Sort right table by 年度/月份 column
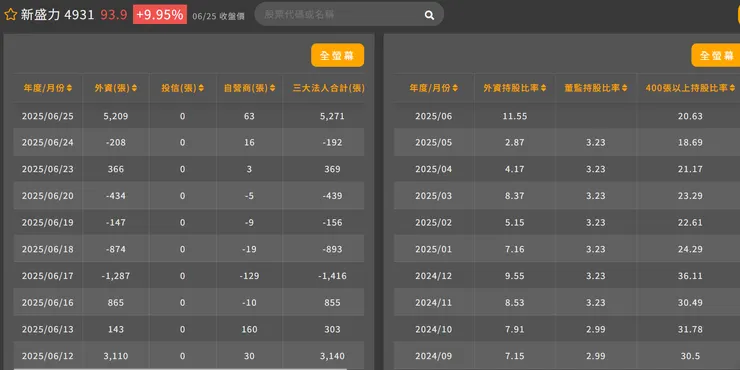 (433, 88)
